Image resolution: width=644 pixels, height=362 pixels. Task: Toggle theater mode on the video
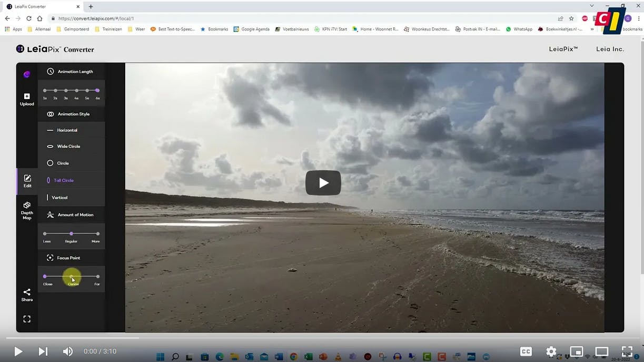tap(602, 351)
